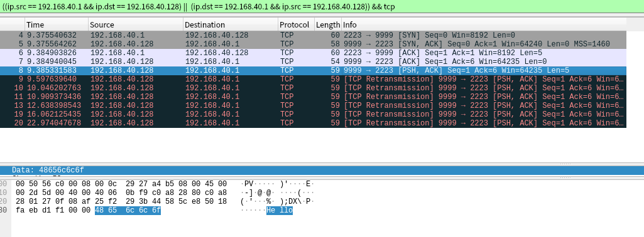Select highlighted packet 8 PSH, ACK row
644x237 pixels.
click(x=313, y=70)
